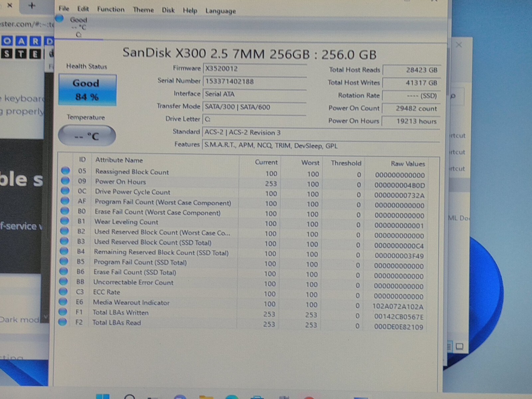The height and width of the screenshot is (399, 532).
Task: Click raw value 0000000732A
Action: (399, 196)
